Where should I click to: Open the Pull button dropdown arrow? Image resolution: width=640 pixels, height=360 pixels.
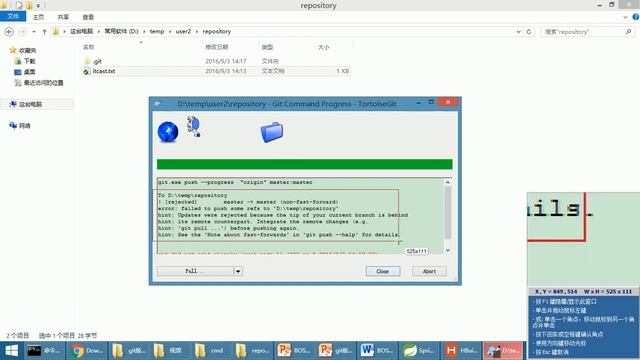point(238,271)
